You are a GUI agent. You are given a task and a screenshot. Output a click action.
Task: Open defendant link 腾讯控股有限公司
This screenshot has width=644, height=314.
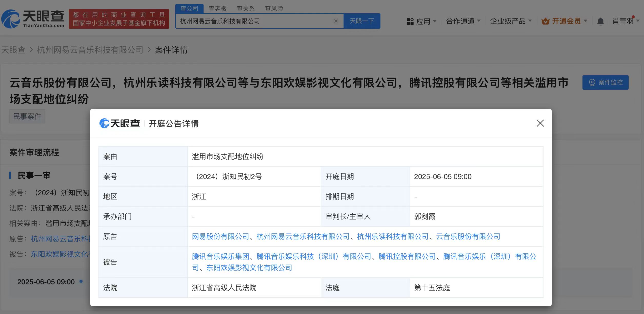[x=407, y=256]
